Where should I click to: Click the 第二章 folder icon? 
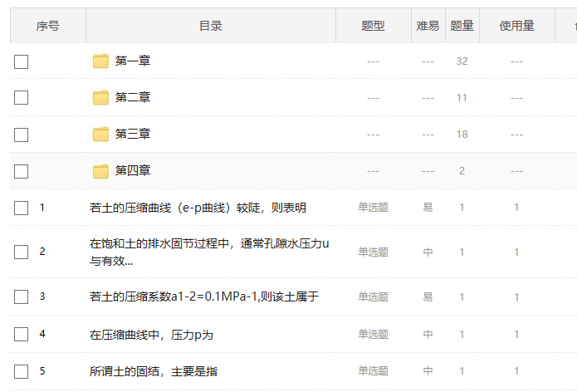click(100, 97)
